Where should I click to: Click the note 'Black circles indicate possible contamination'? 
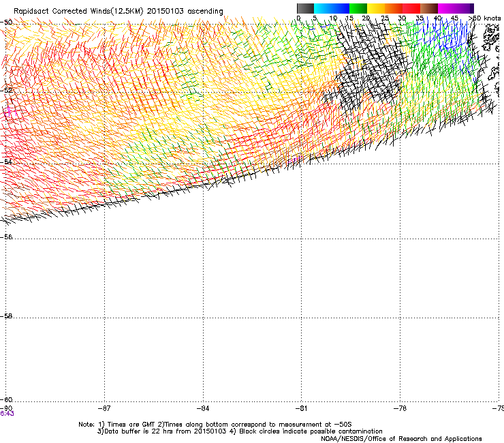pos(311,431)
